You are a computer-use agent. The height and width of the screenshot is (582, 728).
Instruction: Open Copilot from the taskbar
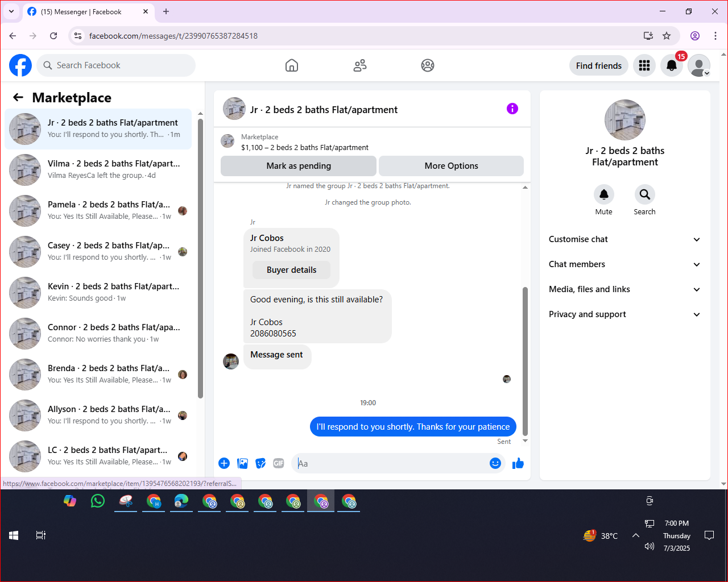pyautogui.click(x=70, y=501)
